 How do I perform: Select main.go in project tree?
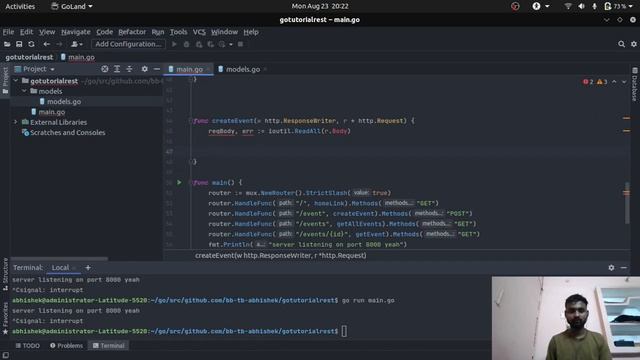(x=52, y=112)
